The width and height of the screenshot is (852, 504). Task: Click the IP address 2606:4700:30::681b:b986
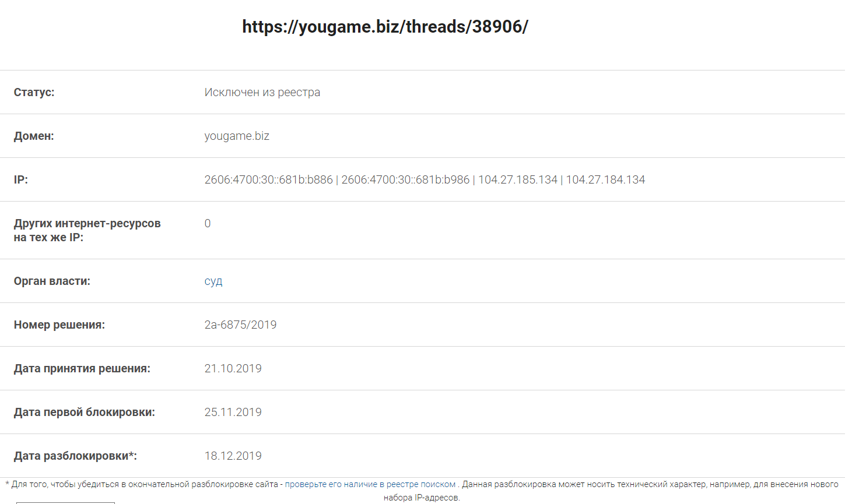click(405, 179)
